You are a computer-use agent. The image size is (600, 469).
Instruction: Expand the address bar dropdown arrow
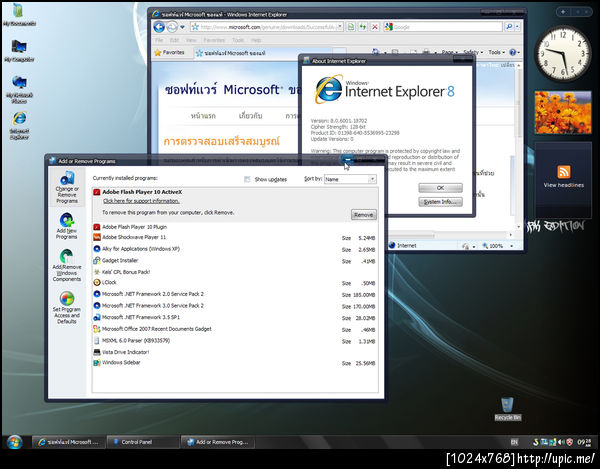[340, 27]
